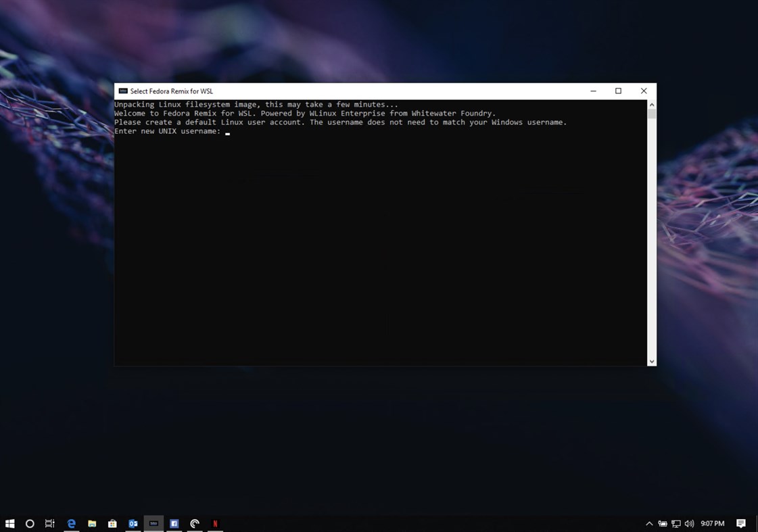Expand the hidden system tray icons
The height and width of the screenshot is (532, 758).
(x=649, y=523)
